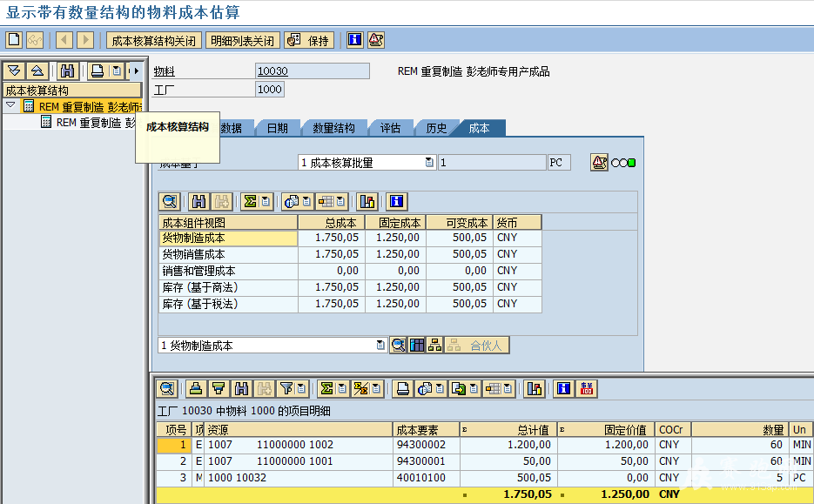The width and height of the screenshot is (814, 504).
Task: Click the views icon in cost component toolbar
Action: [x=292, y=201]
